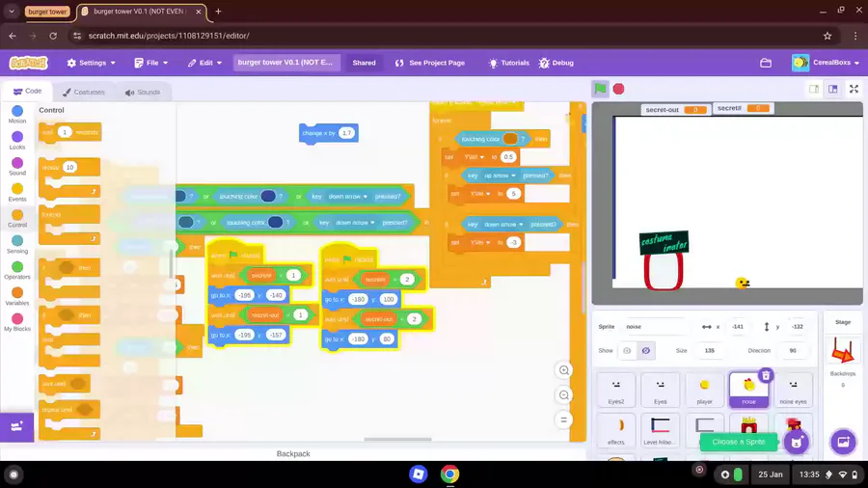This screenshot has width=868, height=488.
Task: Hide the sprite using crossed-eye toggle
Action: point(645,351)
